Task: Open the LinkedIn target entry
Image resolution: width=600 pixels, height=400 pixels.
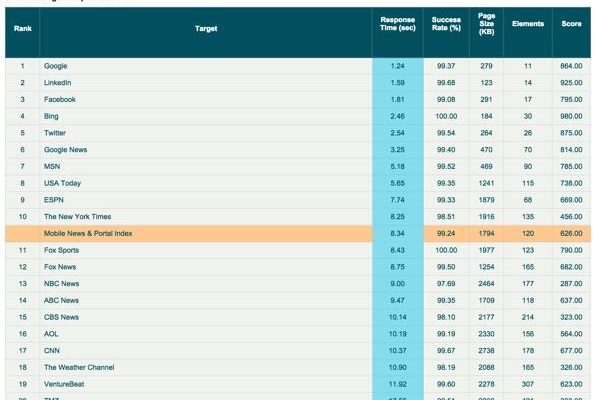Action: click(x=58, y=83)
